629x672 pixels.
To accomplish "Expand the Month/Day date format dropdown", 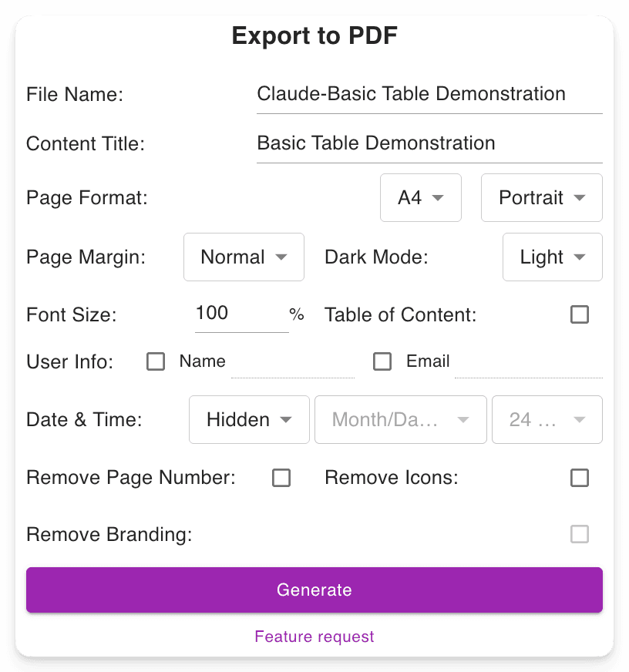I will coord(400,420).
